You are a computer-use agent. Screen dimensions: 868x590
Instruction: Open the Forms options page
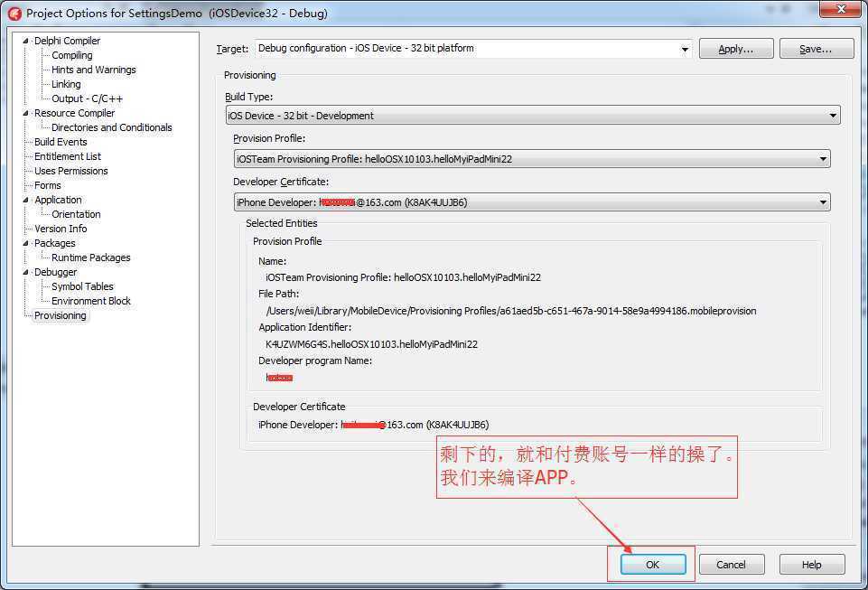(48, 185)
